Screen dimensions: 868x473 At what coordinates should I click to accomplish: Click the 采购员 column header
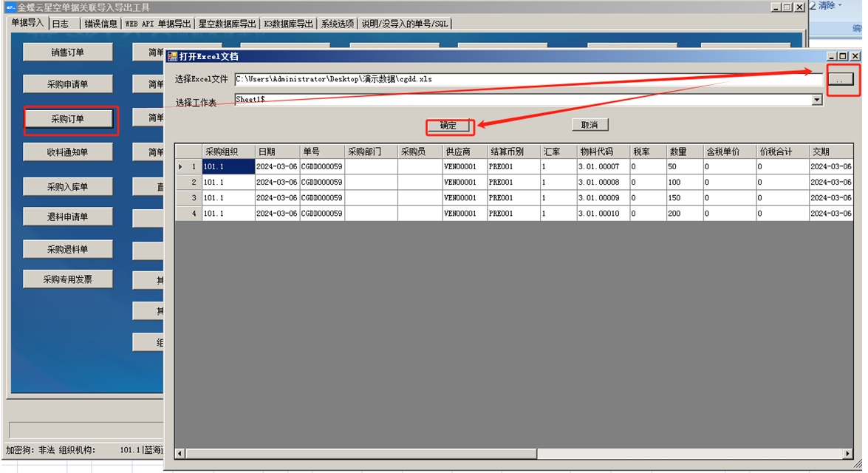(x=420, y=152)
